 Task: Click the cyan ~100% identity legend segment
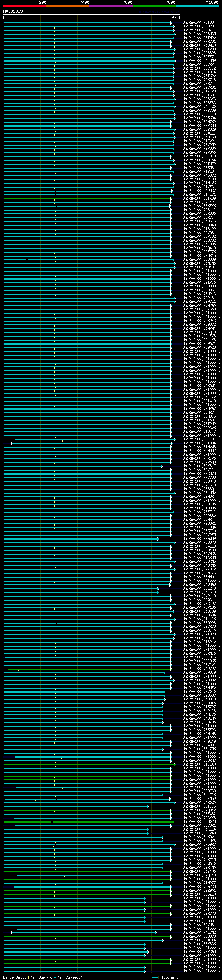pos(197,6)
